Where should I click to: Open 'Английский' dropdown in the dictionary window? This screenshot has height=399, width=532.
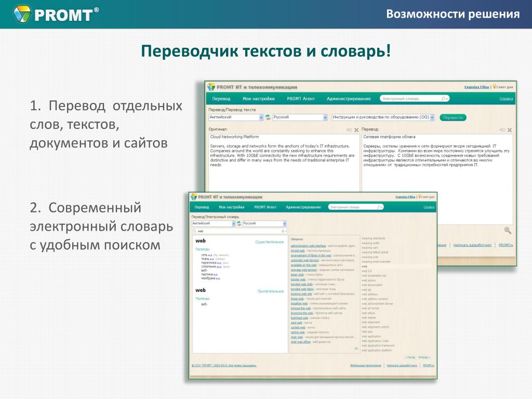[214, 223]
